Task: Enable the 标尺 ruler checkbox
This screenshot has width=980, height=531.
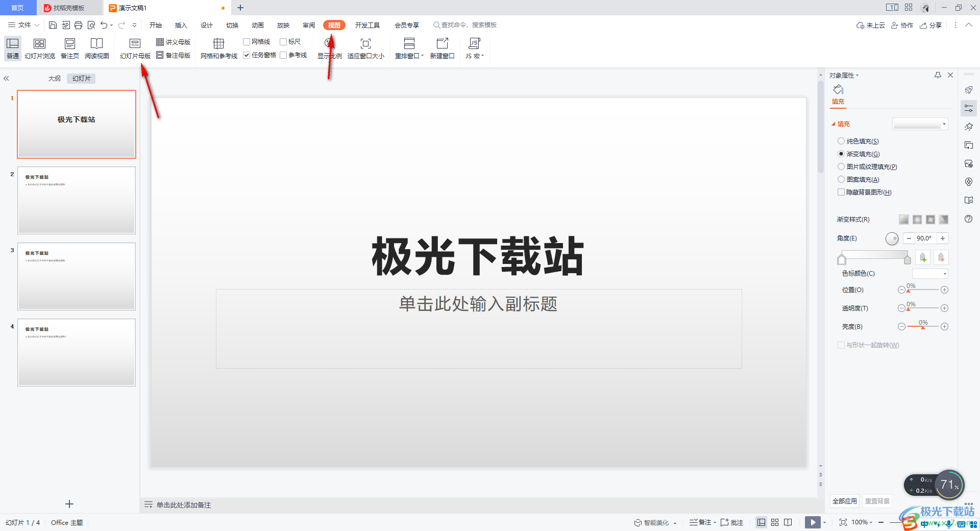Action: point(283,42)
